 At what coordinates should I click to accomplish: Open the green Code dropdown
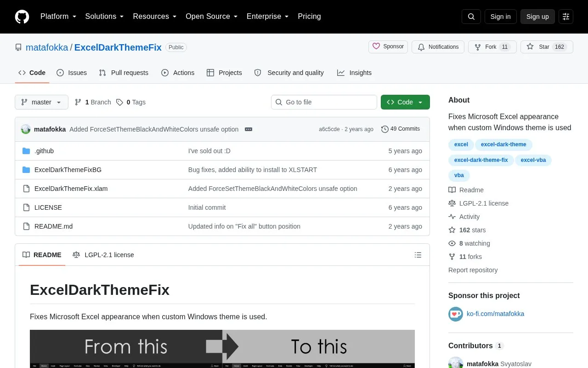[405, 102]
